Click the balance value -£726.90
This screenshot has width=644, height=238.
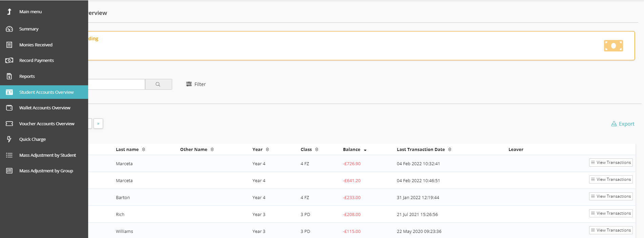[x=352, y=164]
